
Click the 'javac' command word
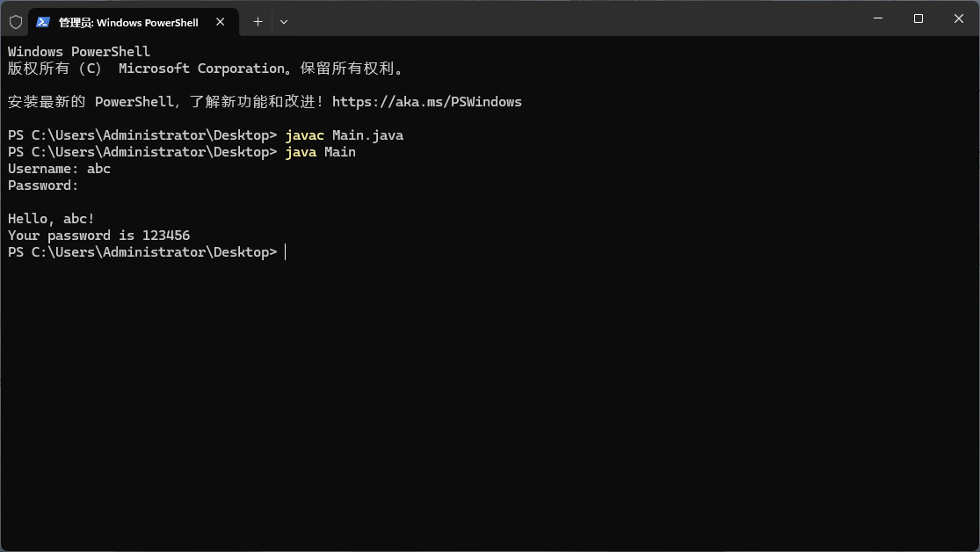coord(304,135)
